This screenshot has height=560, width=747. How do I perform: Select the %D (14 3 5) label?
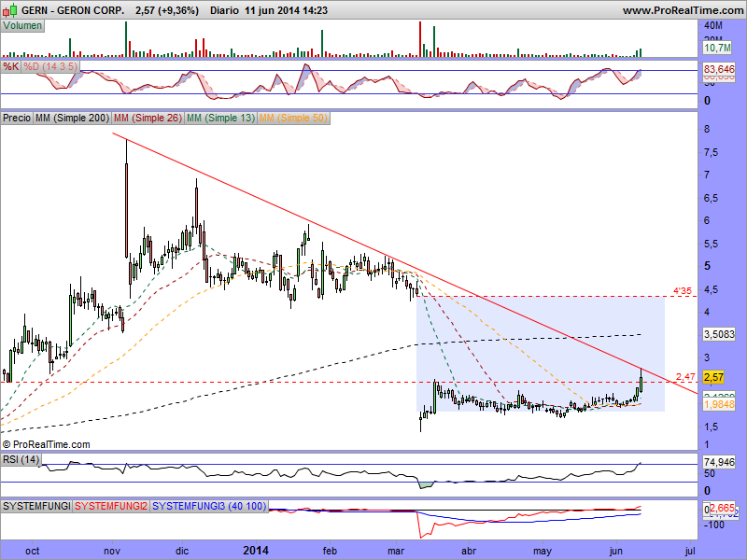point(50,66)
